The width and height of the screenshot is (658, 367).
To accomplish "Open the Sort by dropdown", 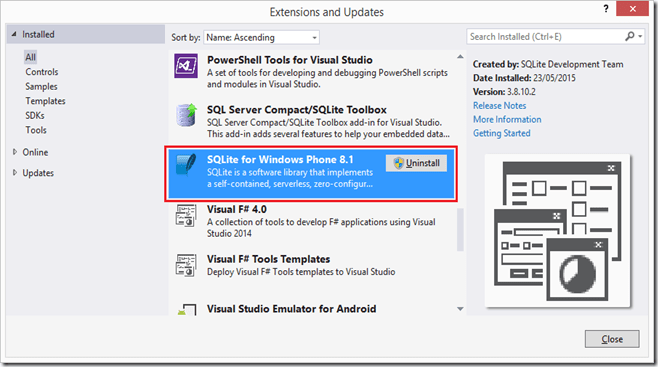I will (x=261, y=37).
